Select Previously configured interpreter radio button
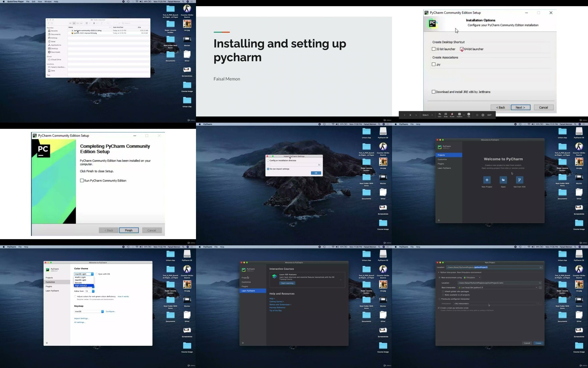This screenshot has height=368, width=588. pyautogui.click(x=440, y=299)
